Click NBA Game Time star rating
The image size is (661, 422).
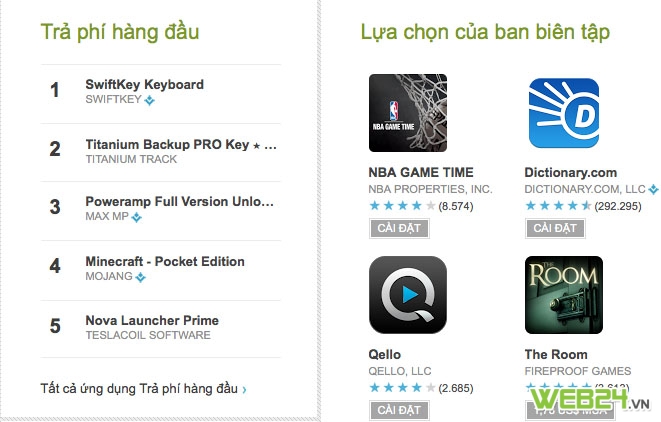click(x=402, y=206)
